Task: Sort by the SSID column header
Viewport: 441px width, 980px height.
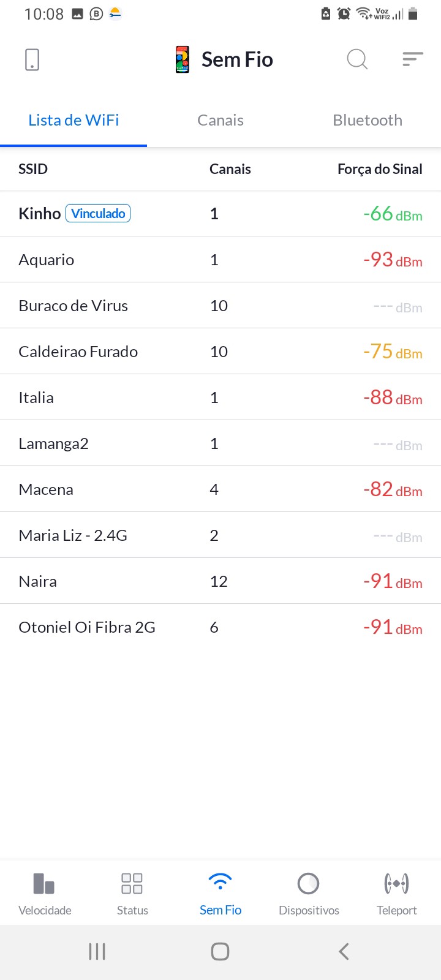Action: (33, 169)
